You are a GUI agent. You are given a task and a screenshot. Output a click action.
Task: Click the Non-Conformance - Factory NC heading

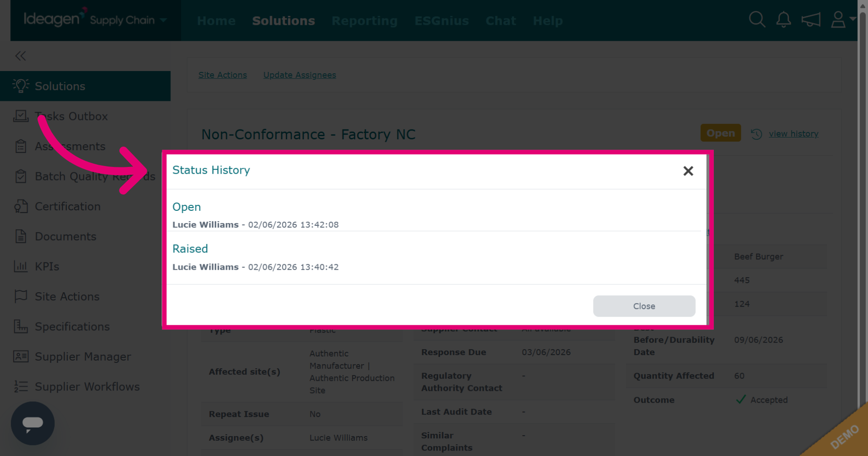pyautogui.click(x=308, y=134)
